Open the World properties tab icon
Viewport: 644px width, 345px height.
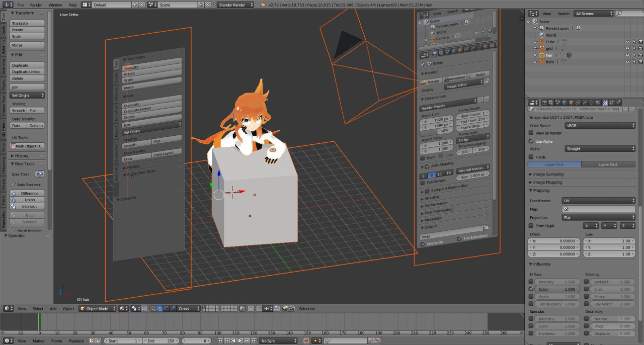564,103
